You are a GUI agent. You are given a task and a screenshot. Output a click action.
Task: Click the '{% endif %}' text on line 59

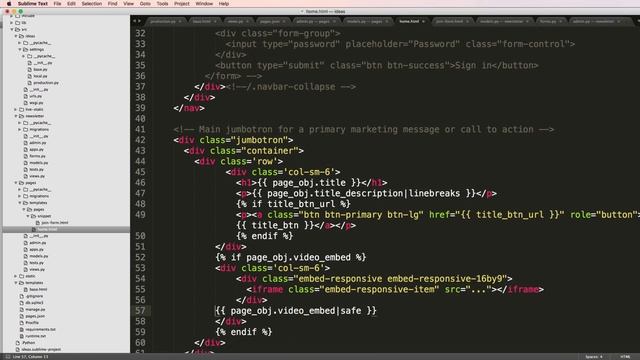point(244,332)
